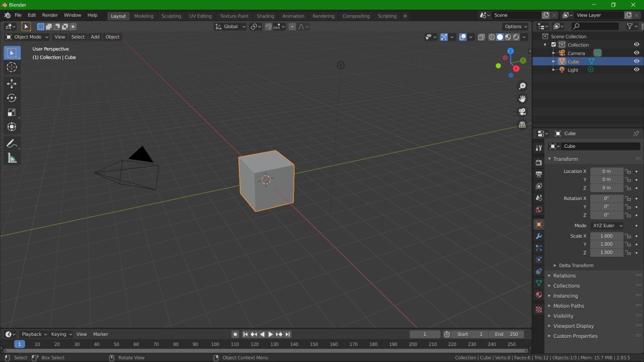Click the current frame number field
Screen dimensions: 644x362
pyautogui.click(x=425, y=334)
